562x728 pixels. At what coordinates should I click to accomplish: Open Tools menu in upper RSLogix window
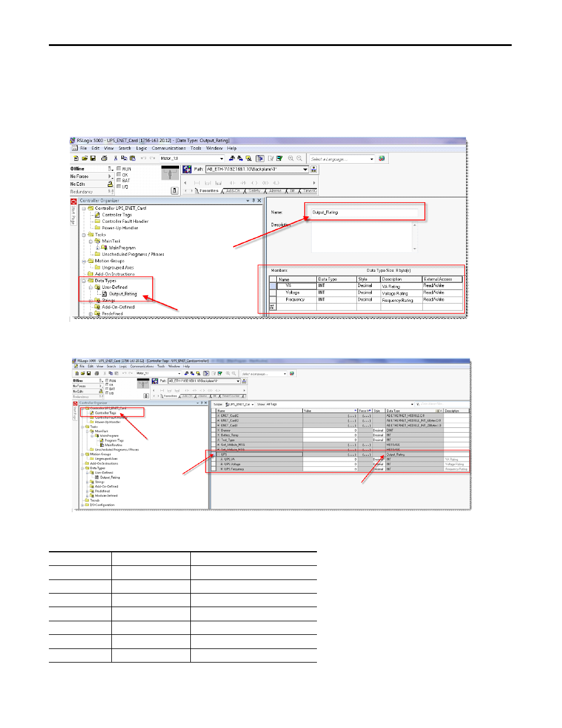coord(196,149)
